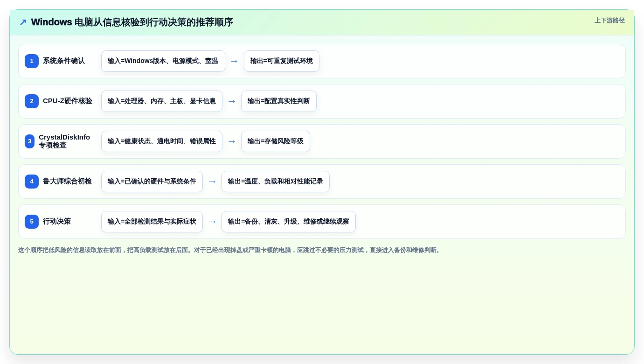Click the "输入=健康状态、通电时间、错误属性" box

click(162, 141)
